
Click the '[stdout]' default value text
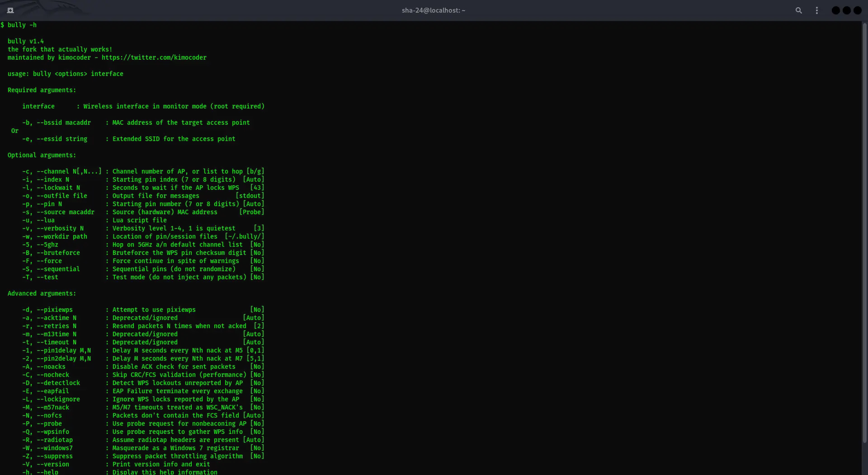(x=250, y=196)
